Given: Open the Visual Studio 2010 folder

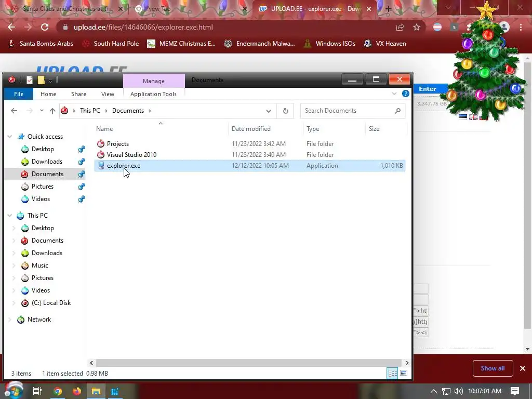Looking at the screenshot, I should (250, 155).
